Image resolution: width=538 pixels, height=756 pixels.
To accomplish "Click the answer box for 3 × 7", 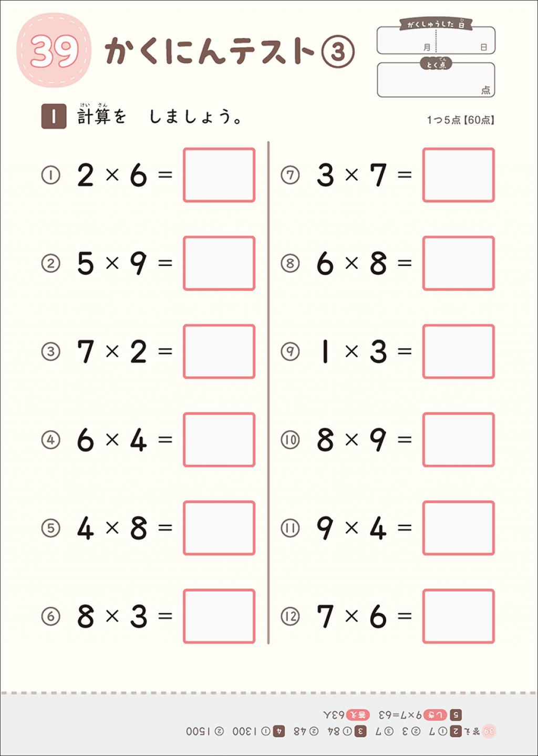I will pyautogui.click(x=459, y=175).
